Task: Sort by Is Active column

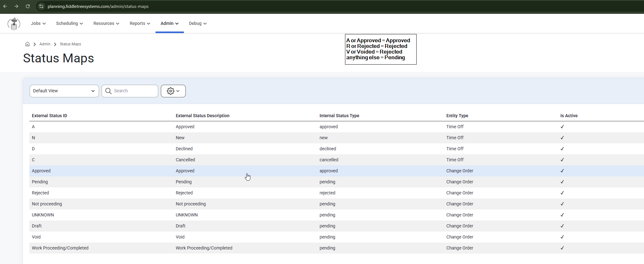Action: pyautogui.click(x=569, y=116)
